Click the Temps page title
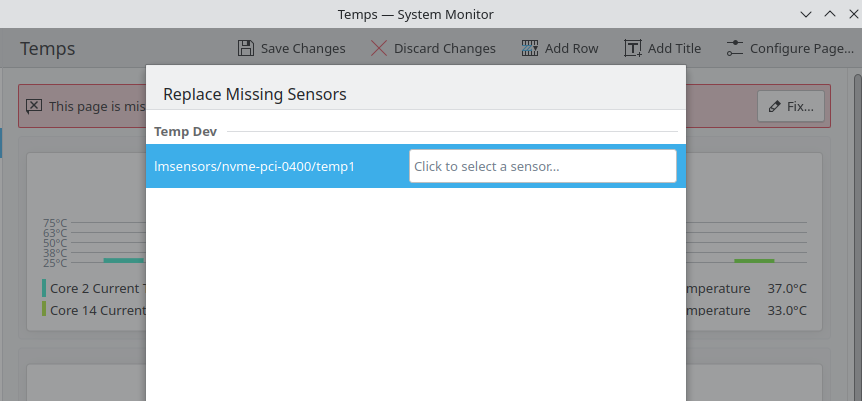This screenshot has width=862, height=401. point(48,48)
